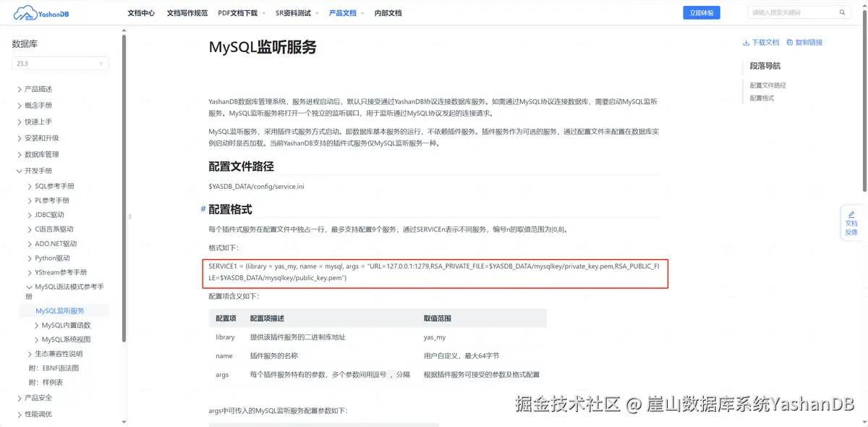Expand the 性能调优 tree node
Image resolution: width=868 pixels, height=427 pixels.
(20, 414)
